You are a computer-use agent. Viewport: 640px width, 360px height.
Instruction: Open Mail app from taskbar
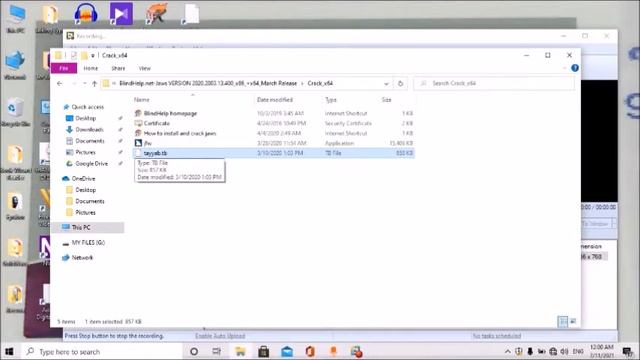click(287, 351)
